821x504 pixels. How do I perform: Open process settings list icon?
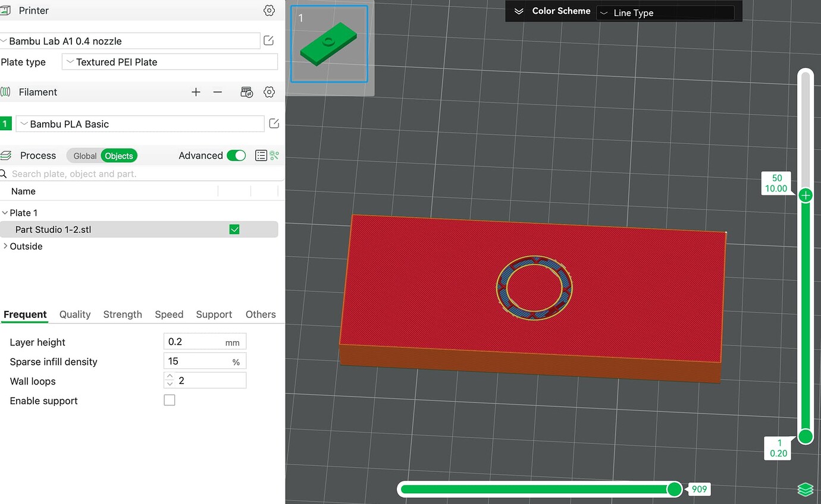(x=261, y=156)
